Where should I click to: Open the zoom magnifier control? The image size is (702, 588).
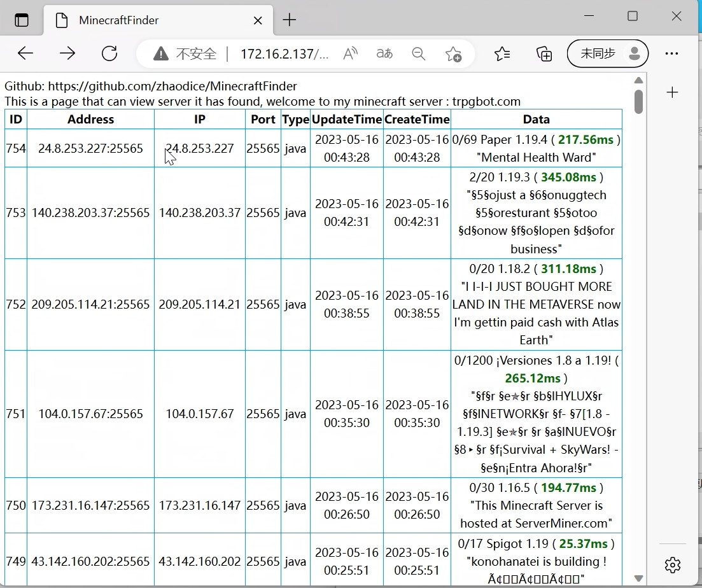click(419, 54)
